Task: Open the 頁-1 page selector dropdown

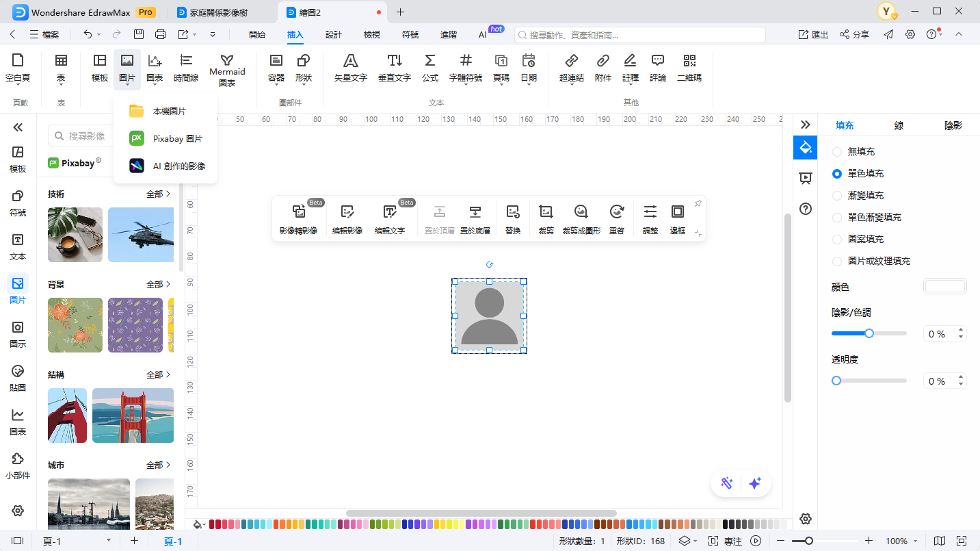Action: click(108, 541)
